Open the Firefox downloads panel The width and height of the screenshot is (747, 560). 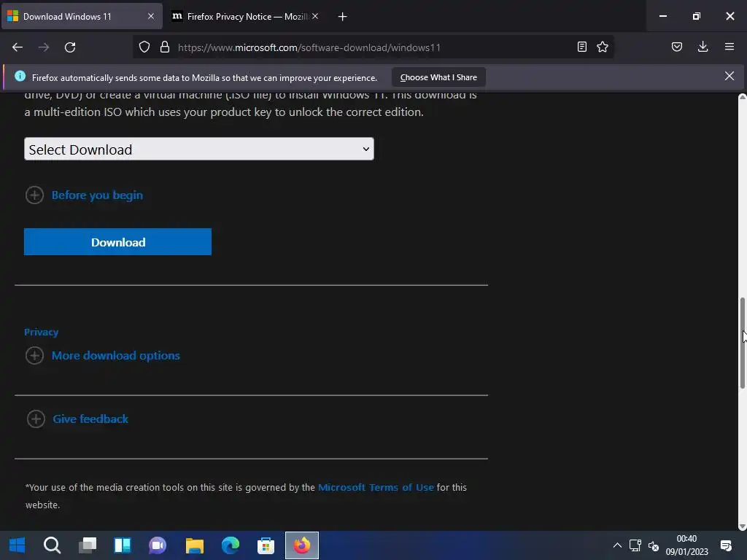tap(703, 47)
